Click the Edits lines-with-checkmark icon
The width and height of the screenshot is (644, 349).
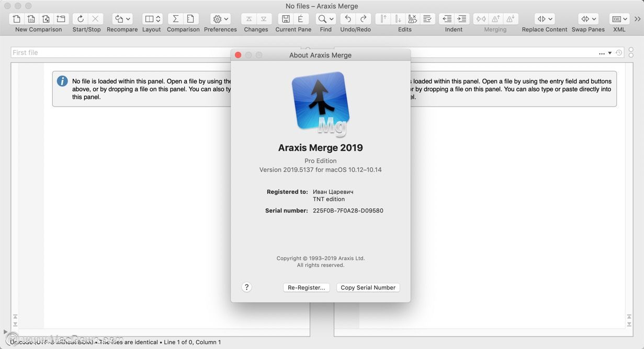click(x=427, y=19)
